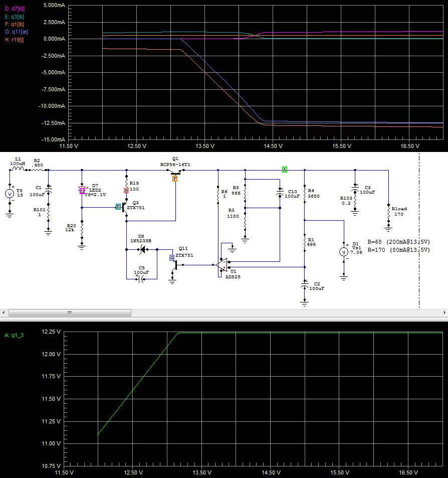Click the 'A: q1_3' trace label
This screenshot has height=478, width=448.
click(14, 335)
